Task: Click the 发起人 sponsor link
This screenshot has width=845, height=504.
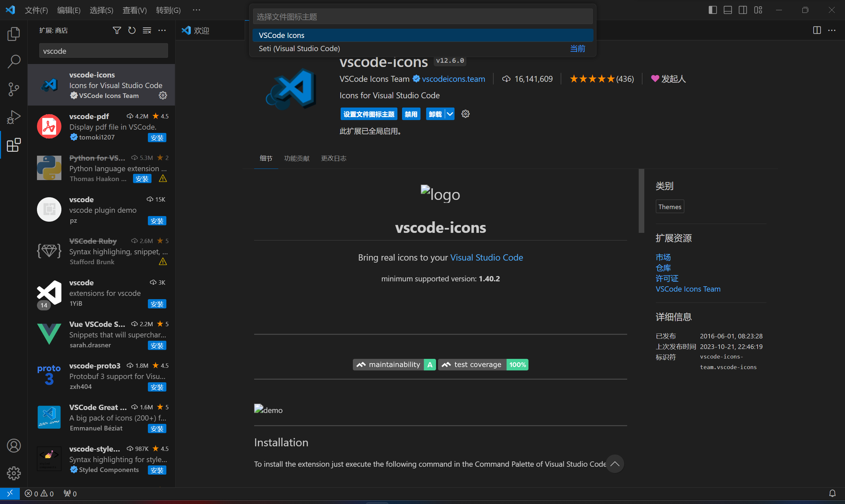Action: click(668, 79)
